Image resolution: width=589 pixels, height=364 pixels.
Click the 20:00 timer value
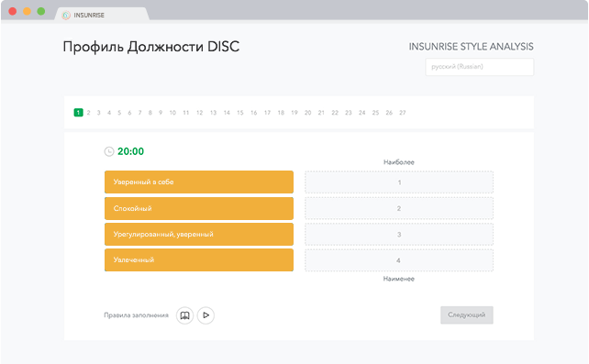130,151
